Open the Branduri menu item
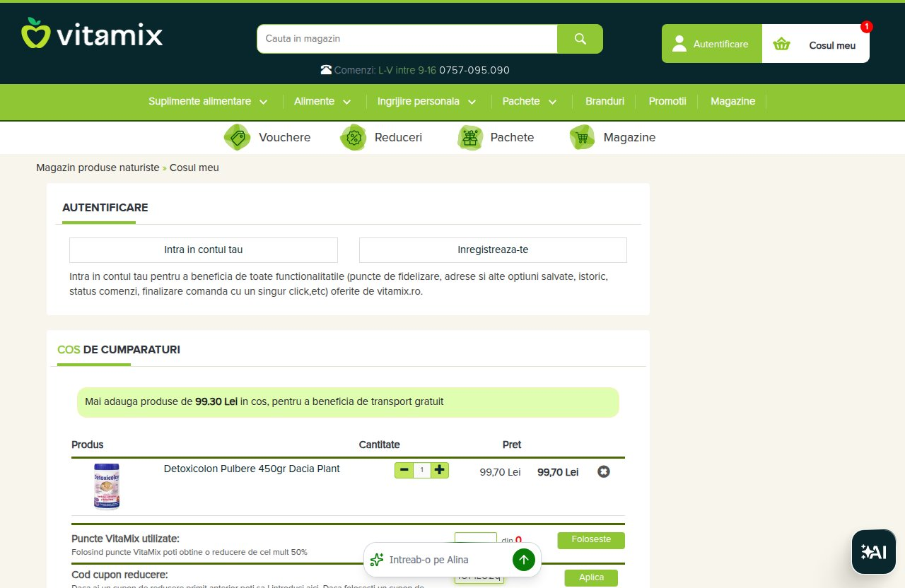 pos(605,102)
